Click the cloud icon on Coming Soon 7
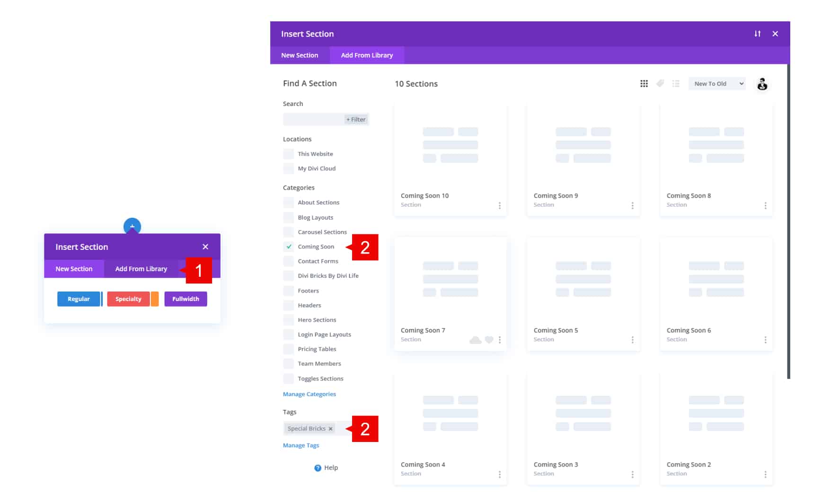 click(475, 340)
